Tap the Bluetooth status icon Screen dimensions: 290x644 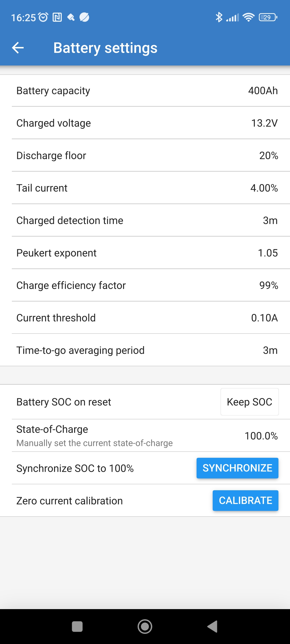click(219, 17)
